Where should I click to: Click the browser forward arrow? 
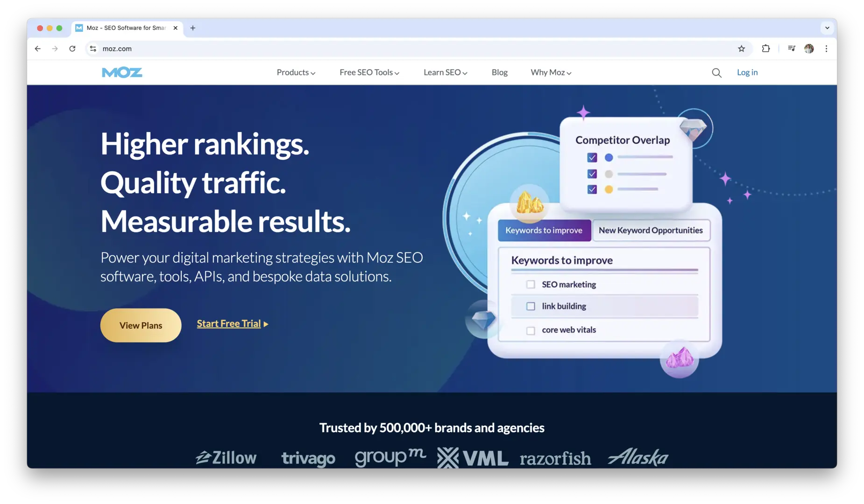point(55,49)
